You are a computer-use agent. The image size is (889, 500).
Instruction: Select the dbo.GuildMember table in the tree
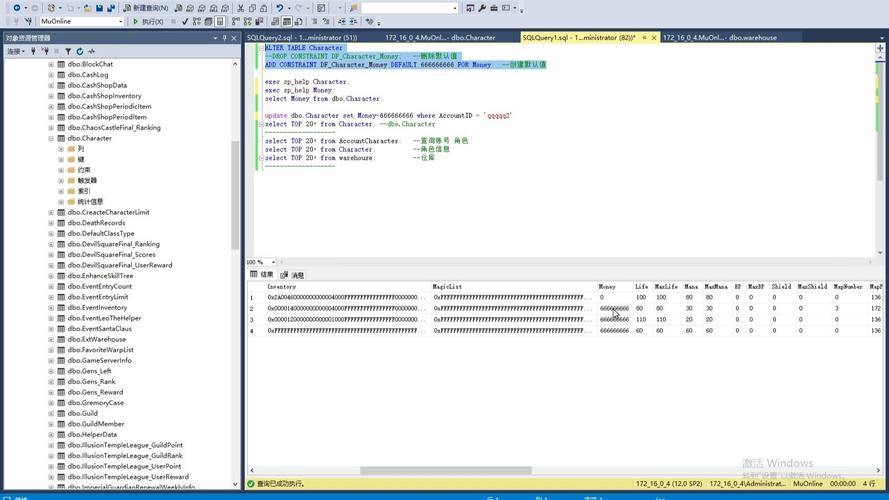tap(95, 424)
